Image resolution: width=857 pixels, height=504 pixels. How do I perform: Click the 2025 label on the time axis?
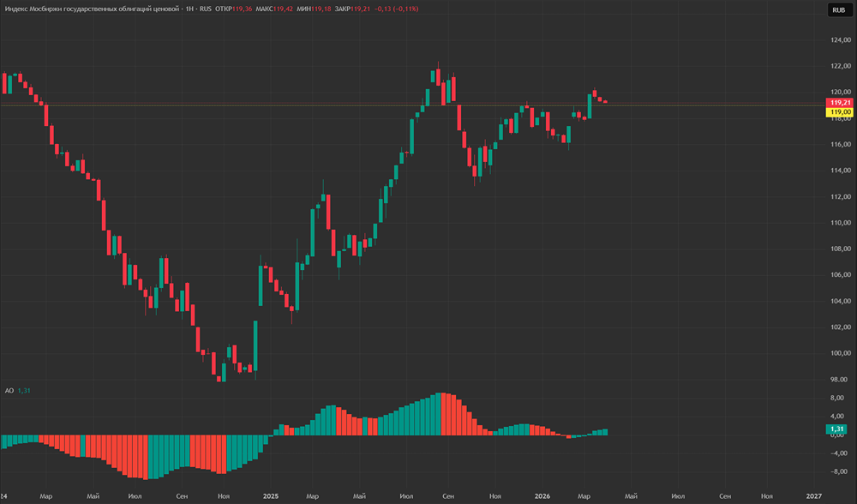(x=271, y=496)
